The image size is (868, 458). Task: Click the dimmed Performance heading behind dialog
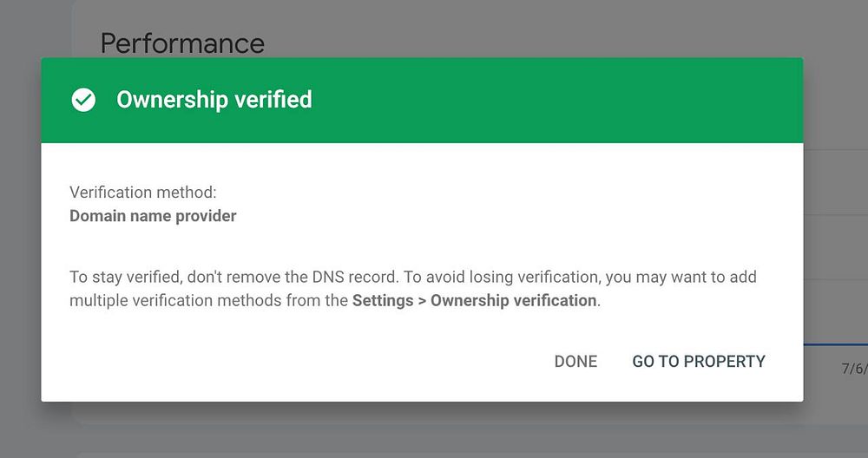click(182, 43)
